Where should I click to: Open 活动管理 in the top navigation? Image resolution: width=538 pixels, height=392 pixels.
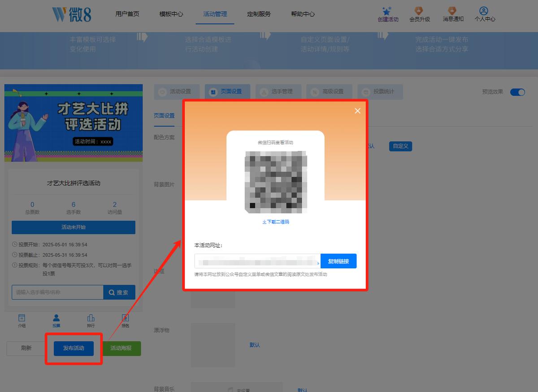coord(215,14)
